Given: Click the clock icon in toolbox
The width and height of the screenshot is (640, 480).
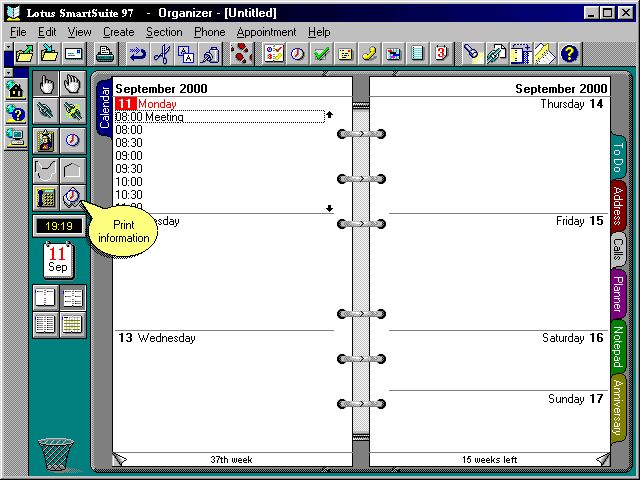Looking at the screenshot, I should point(73,141).
